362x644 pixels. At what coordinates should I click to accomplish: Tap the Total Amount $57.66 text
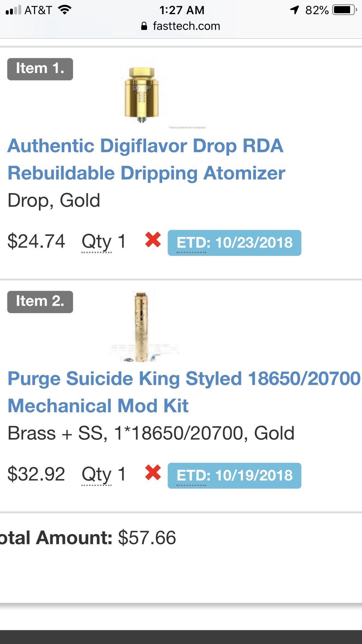click(x=88, y=537)
